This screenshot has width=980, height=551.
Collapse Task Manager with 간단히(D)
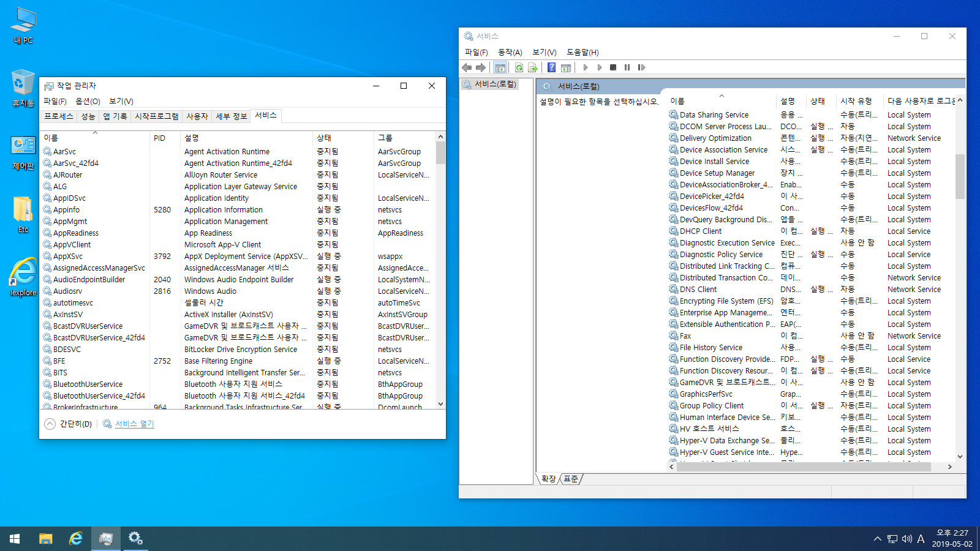(x=69, y=424)
